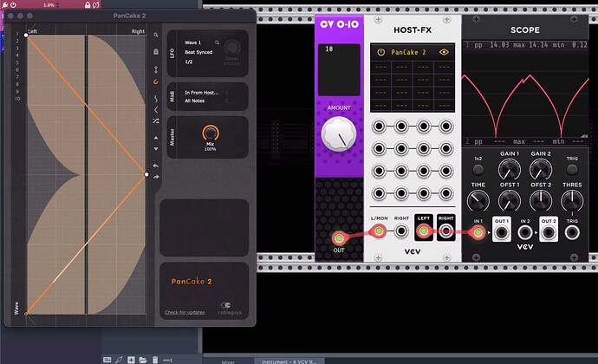The height and width of the screenshot is (364, 598).
Task: Open the Beat Synced mode dropdown
Action: tap(200, 53)
